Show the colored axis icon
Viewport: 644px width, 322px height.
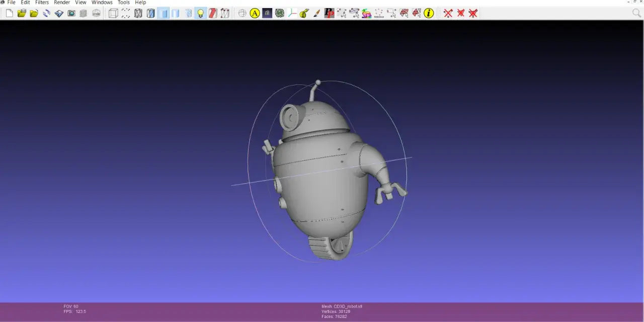pos(292,13)
